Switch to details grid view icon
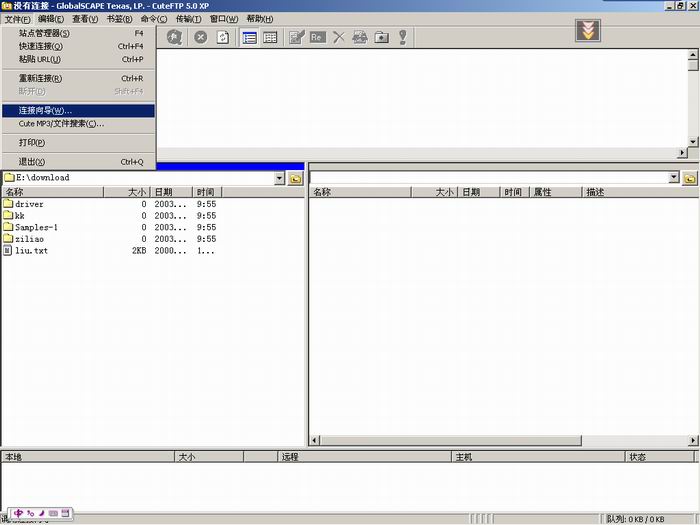The height and width of the screenshot is (525, 700). [270, 38]
